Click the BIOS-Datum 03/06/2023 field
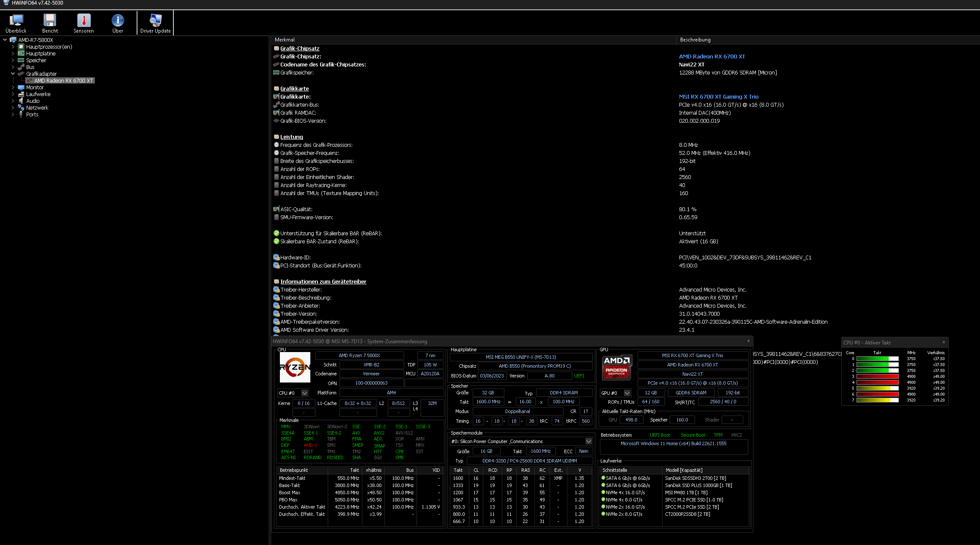The height and width of the screenshot is (545, 980). (x=492, y=376)
